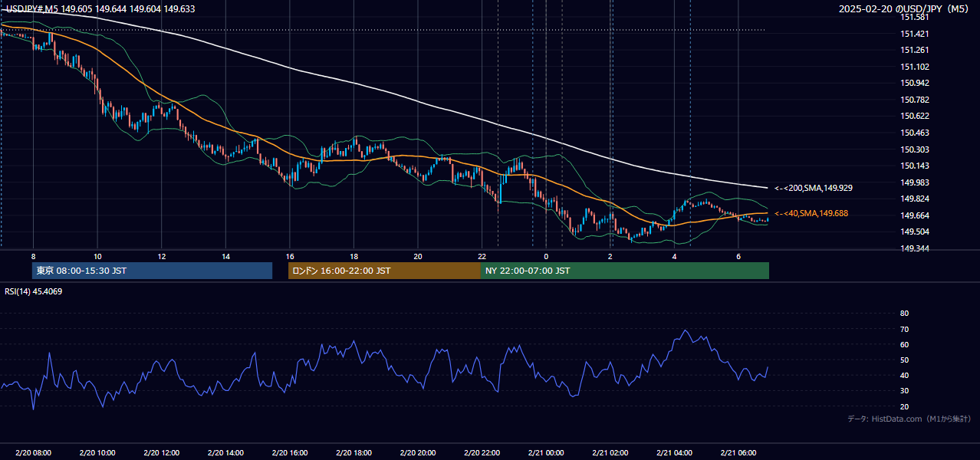Image resolution: width=980 pixels, height=460 pixels.
Task: Click the 東京 08:00-15:30 JST session bar
Action: coord(152,271)
